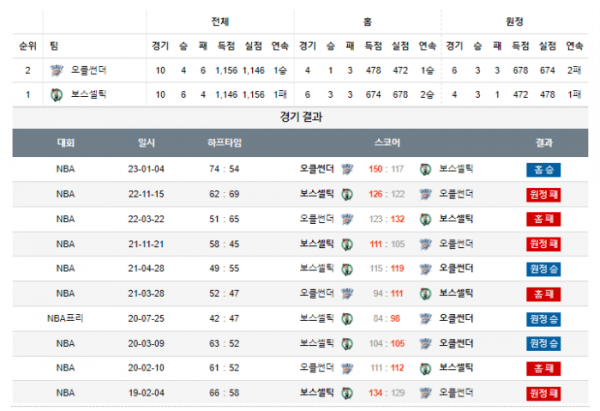Click Celtics logo in 20-02-10 match row
The image size is (600, 411).
click(x=426, y=369)
